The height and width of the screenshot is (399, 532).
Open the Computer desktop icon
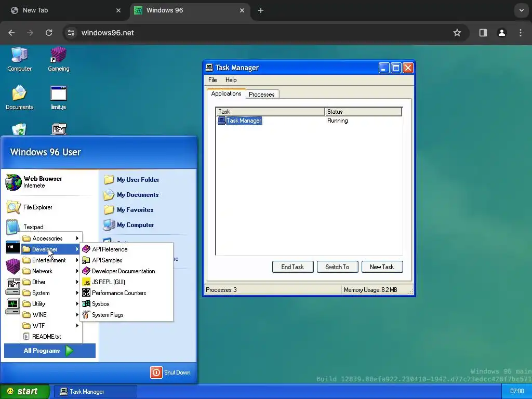click(x=19, y=59)
